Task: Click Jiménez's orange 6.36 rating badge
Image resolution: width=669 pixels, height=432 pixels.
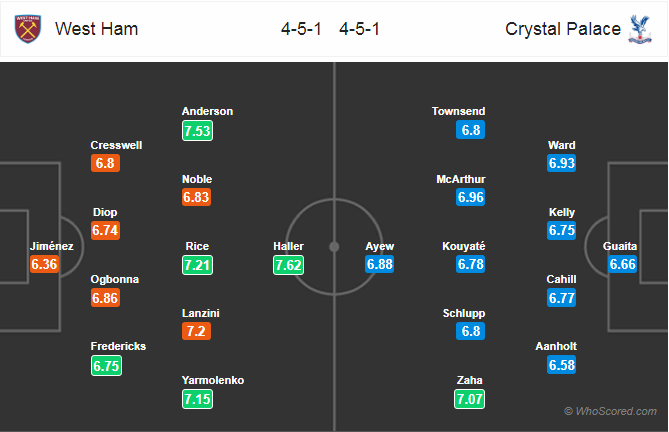Action: (x=44, y=264)
